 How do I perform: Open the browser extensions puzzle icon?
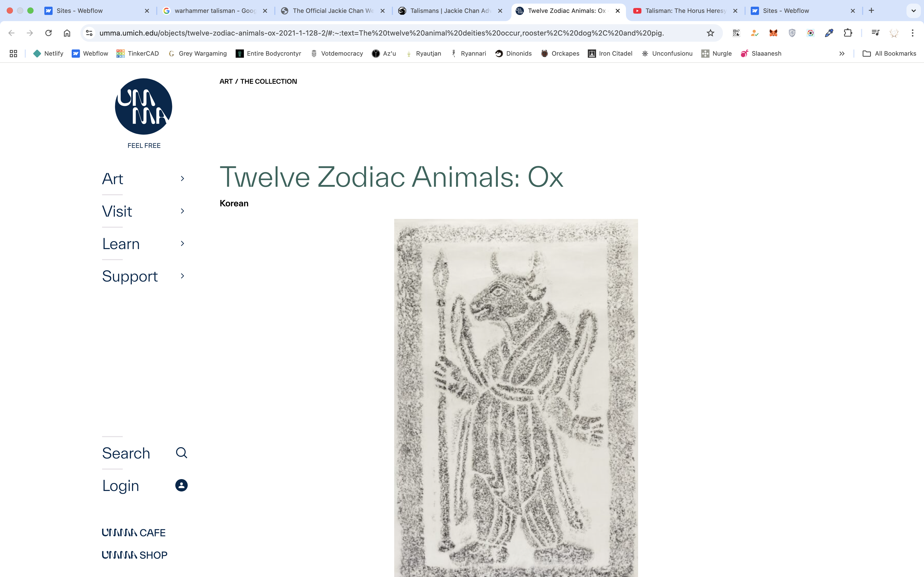pos(848,33)
